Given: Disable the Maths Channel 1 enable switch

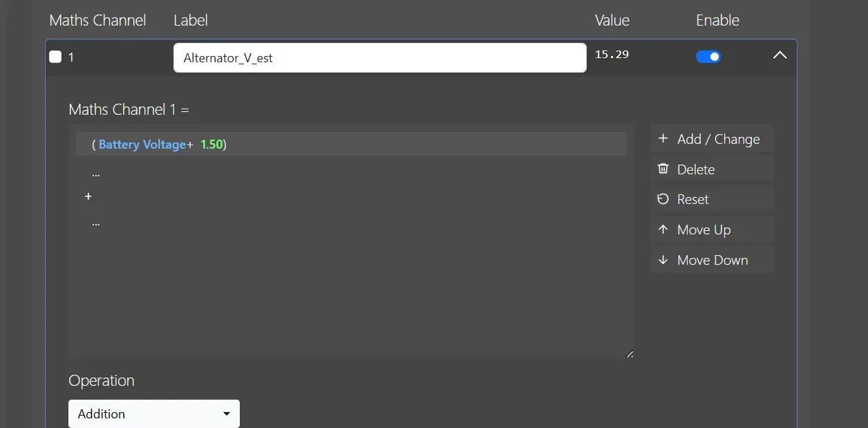Looking at the screenshot, I should pyautogui.click(x=708, y=57).
